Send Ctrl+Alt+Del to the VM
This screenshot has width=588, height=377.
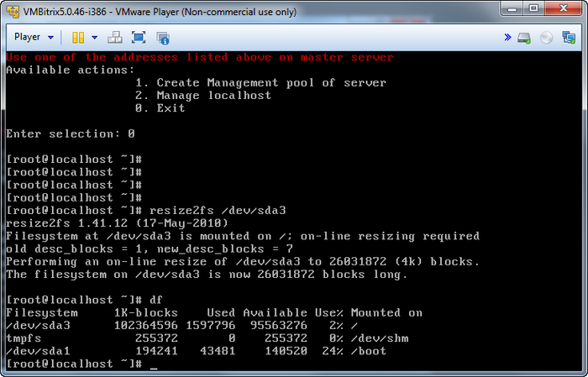click(x=115, y=38)
